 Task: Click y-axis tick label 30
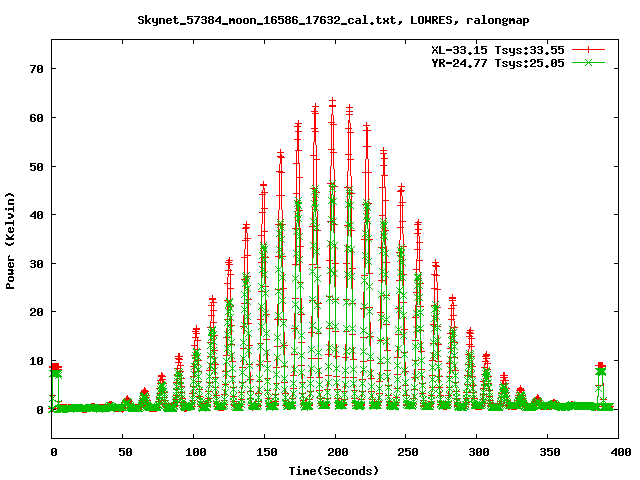pyautogui.click(x=36, y=264)
